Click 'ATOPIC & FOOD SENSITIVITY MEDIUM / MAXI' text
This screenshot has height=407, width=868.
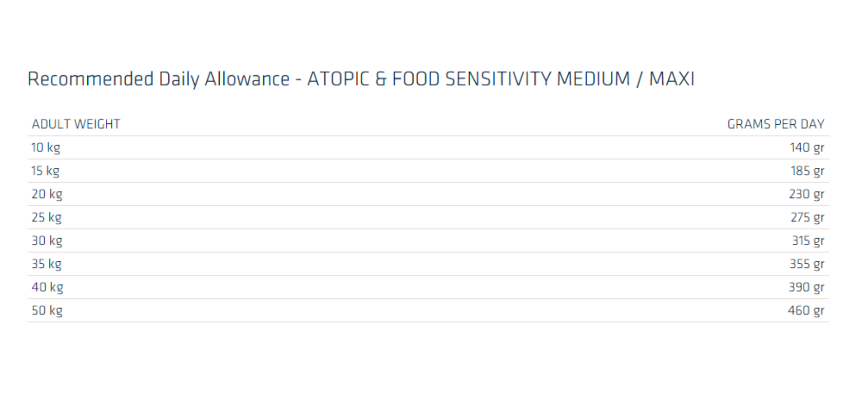(500, 79)
